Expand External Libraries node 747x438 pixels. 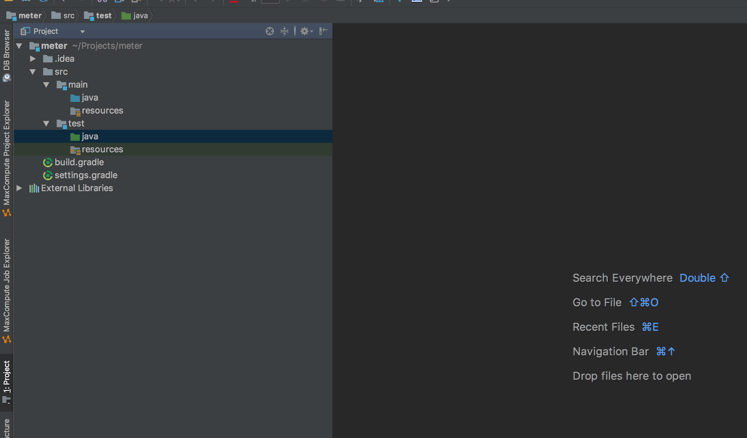[x=19, y=188]
